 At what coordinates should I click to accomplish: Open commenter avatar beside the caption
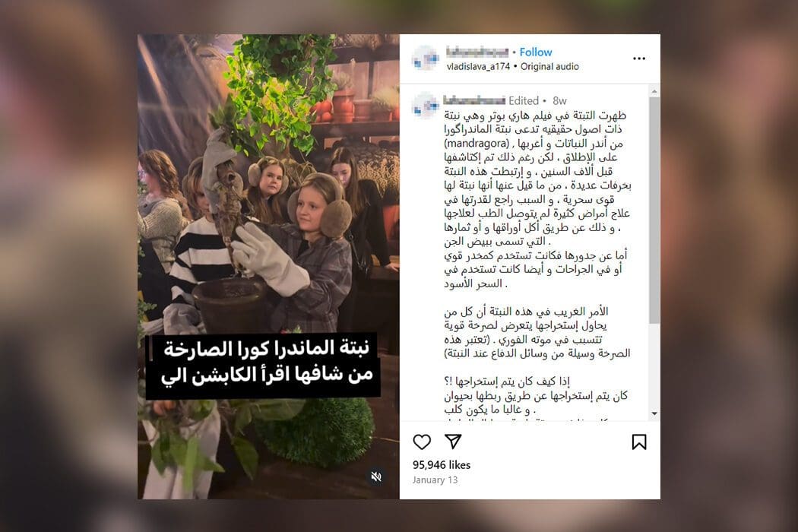[x=426, y=105]
